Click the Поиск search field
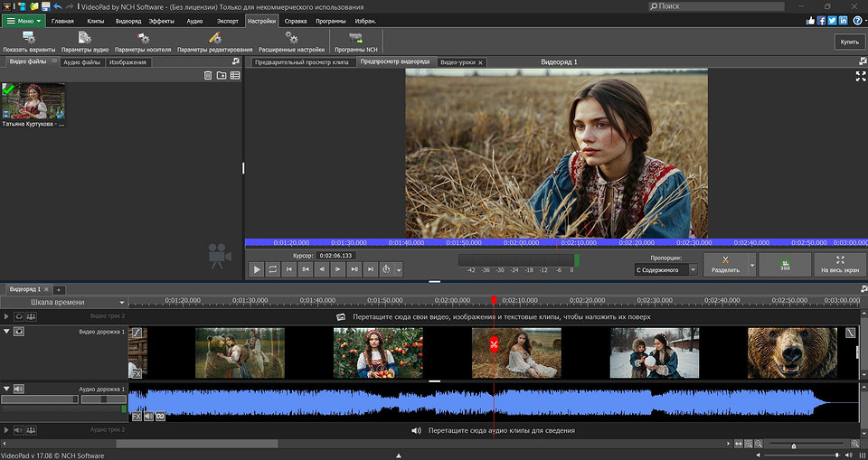 click(x=716, y=6)
